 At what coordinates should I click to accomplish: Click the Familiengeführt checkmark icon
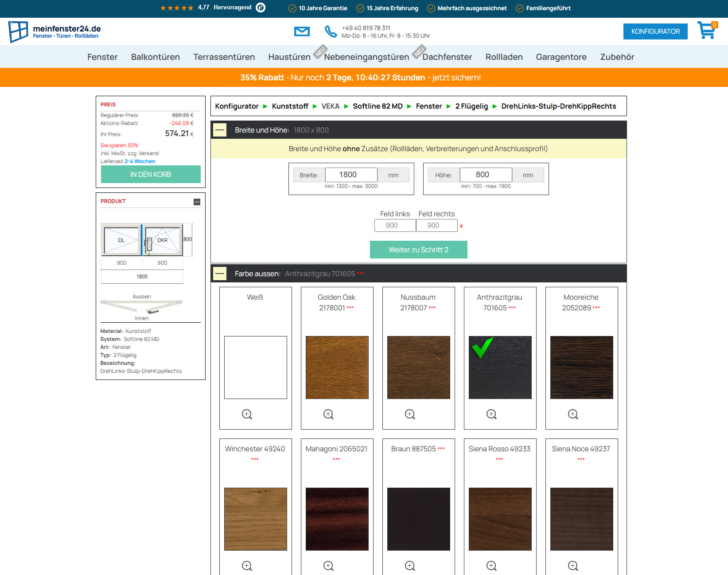click(520, 8)
